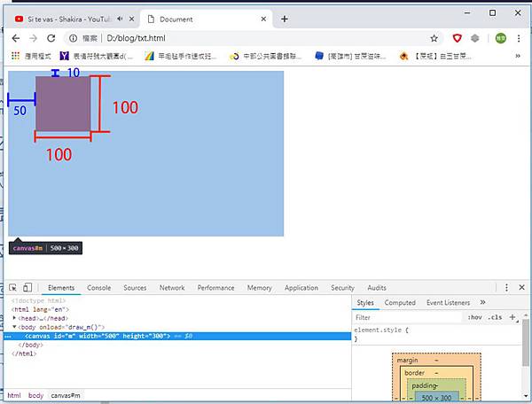Viewport: 532px width, 404px height.
Task: Click the styles Filter field
Action: coord(407,317)
